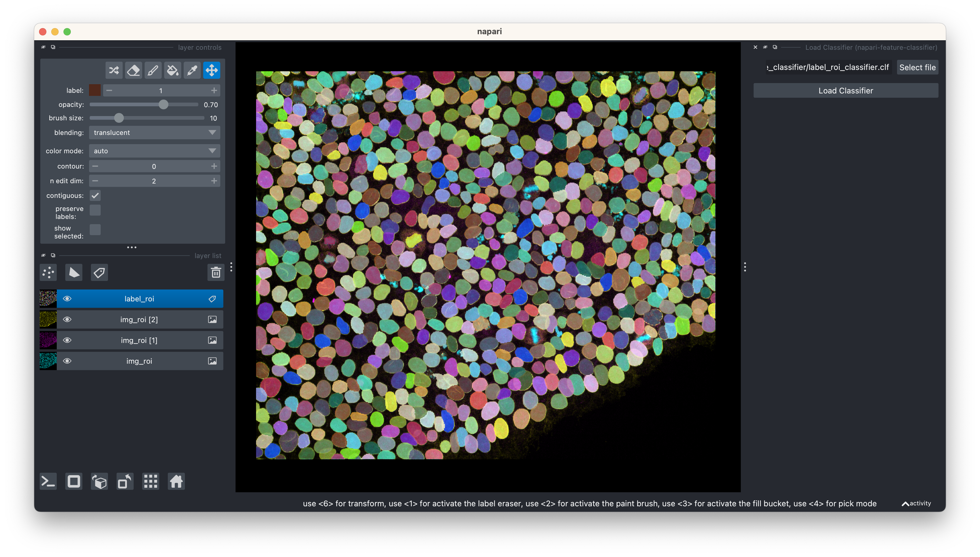Activate the color picker tool
Image resolution: width=980 pixels, height=557 pixels.
(x=192, y=70)
